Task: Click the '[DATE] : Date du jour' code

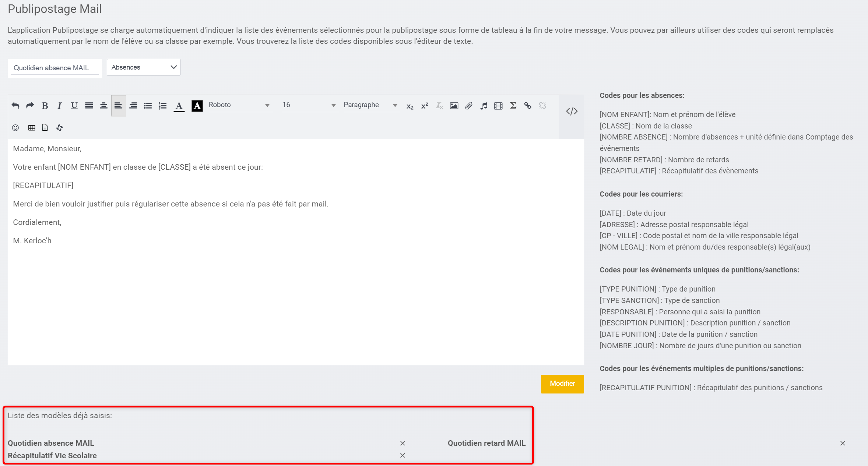Action: [x=633, y=213]
